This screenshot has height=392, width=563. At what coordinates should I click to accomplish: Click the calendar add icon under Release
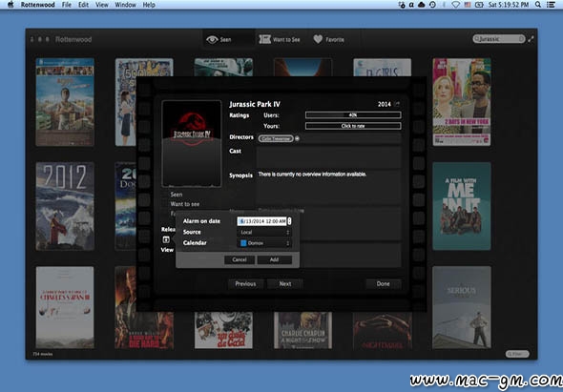[x=166, y=239]
